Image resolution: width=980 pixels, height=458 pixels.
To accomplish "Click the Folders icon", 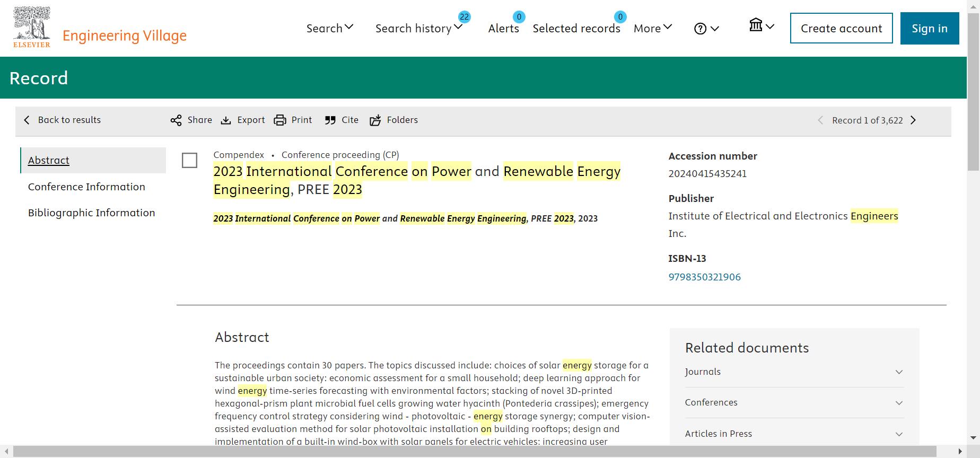I will pos(375,120).
